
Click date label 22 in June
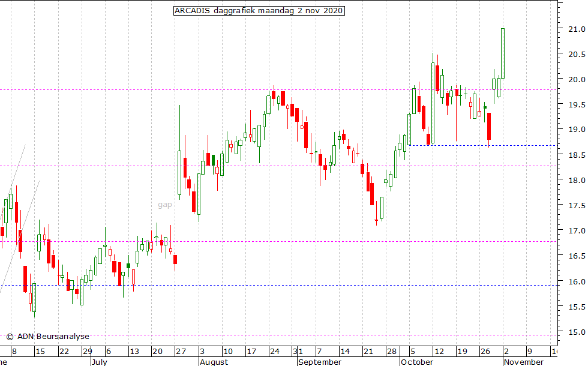point(64,352)
